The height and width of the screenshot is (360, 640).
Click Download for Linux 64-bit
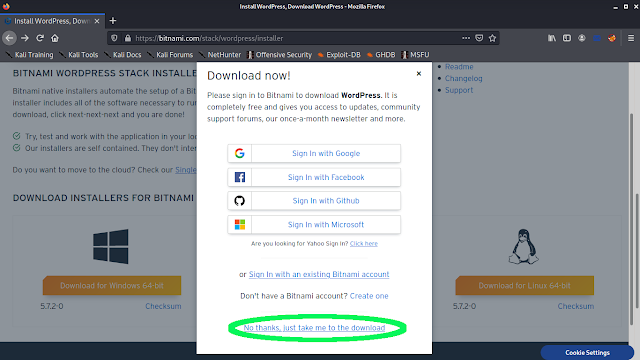click(524, 285)
